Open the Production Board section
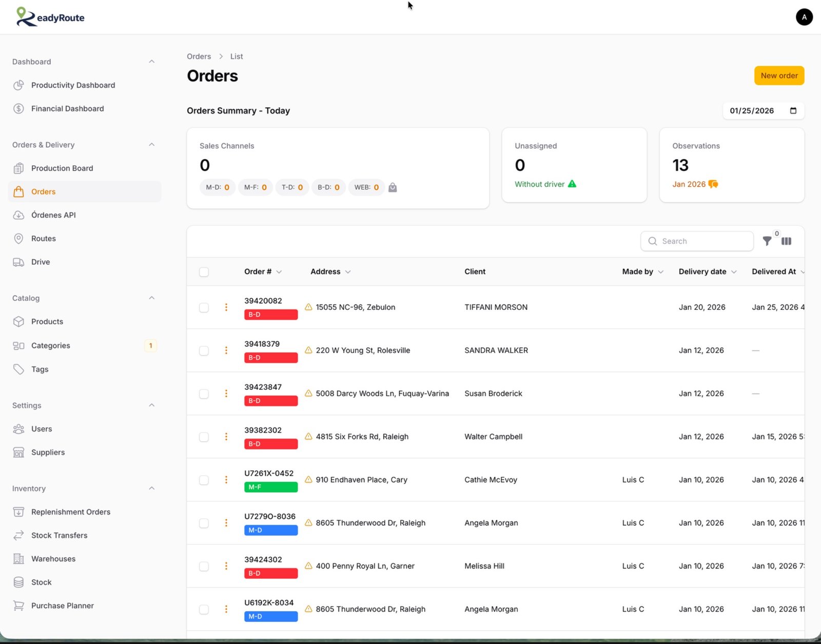This screenshot has height=644, width=821. click(62, 168)
